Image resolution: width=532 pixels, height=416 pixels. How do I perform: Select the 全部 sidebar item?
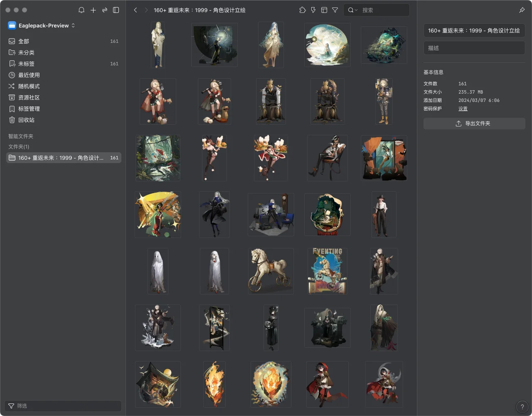coord(64,41)
